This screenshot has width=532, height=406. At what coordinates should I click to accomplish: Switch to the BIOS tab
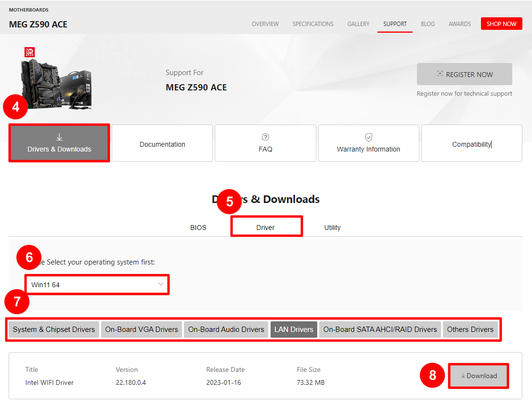click(198, 228)
